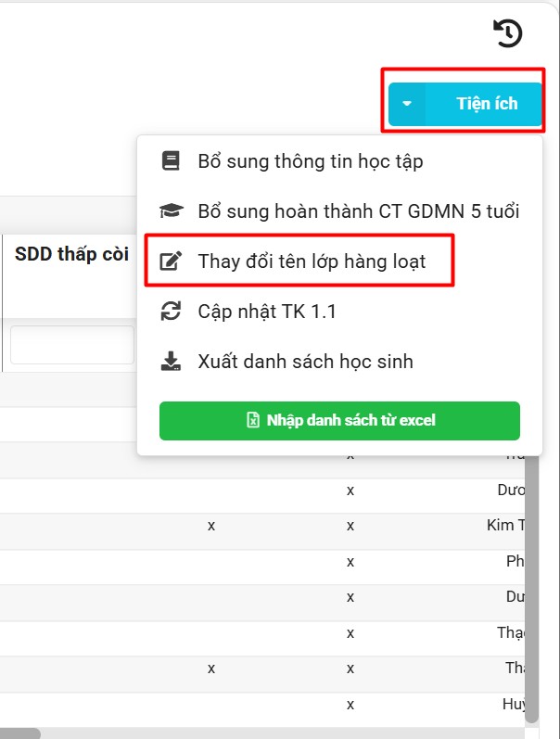Choose Xuất danh sách học sinh

point(305,362)
